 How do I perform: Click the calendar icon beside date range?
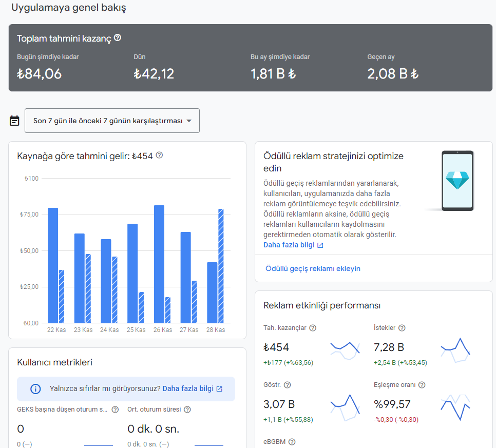14,121
